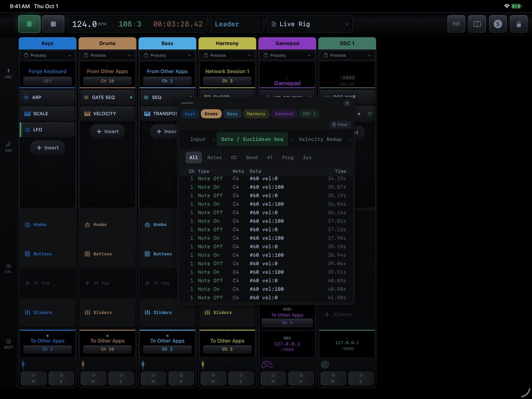Expand Presets dropdown in Bass strip
This screenshot has height=399, width=532.
pyautogui.click(x=167, y=55)
